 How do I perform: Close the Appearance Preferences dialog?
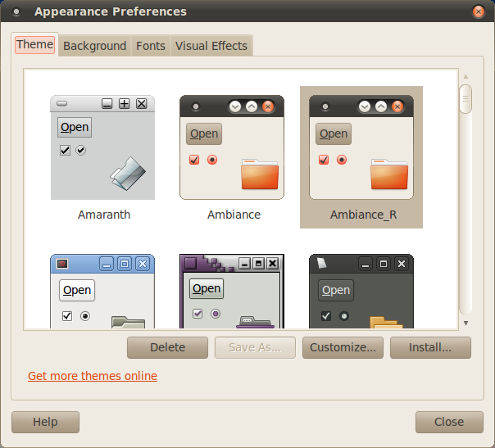(449, 422)
